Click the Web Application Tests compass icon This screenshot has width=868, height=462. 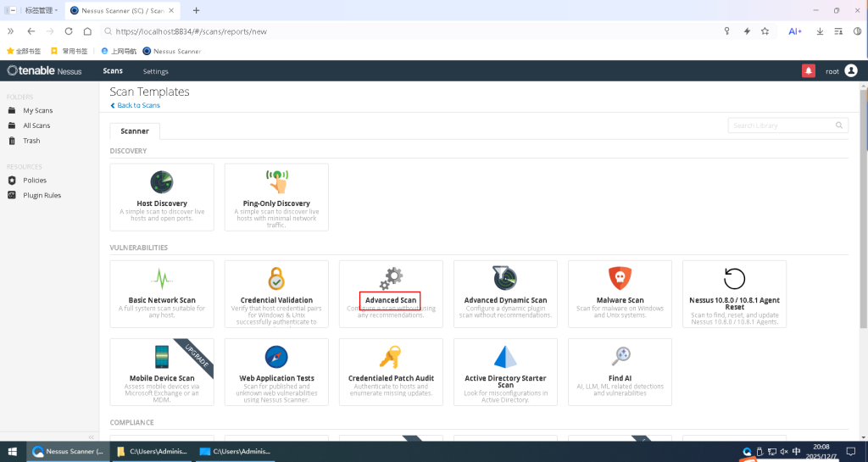coord(276,356)
